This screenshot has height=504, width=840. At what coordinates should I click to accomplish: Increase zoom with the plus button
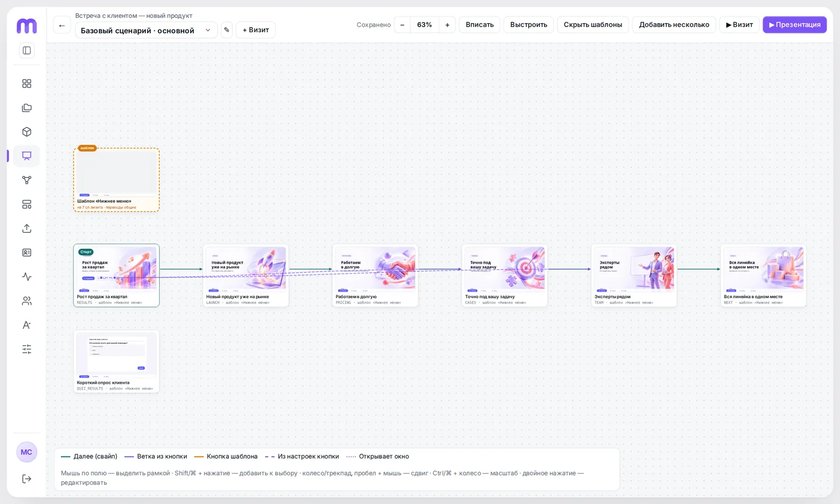(x=447, y=25)
